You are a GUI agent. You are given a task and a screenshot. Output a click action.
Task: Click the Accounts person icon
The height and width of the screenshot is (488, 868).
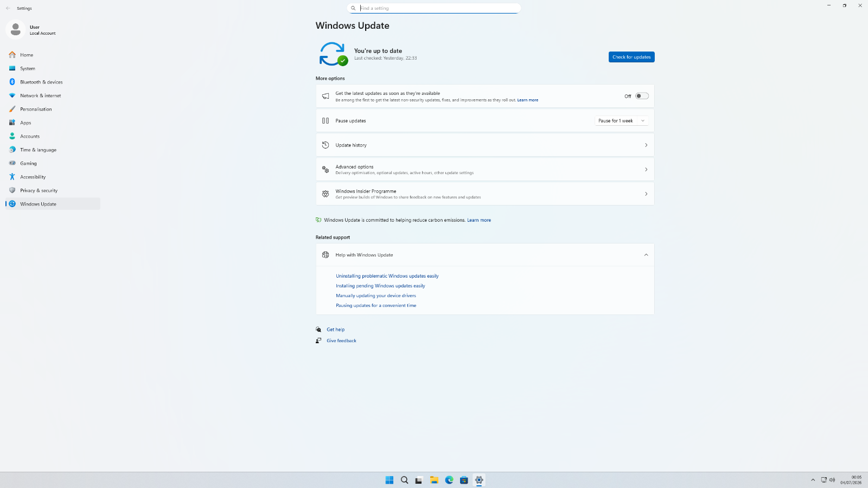(12, 136)
